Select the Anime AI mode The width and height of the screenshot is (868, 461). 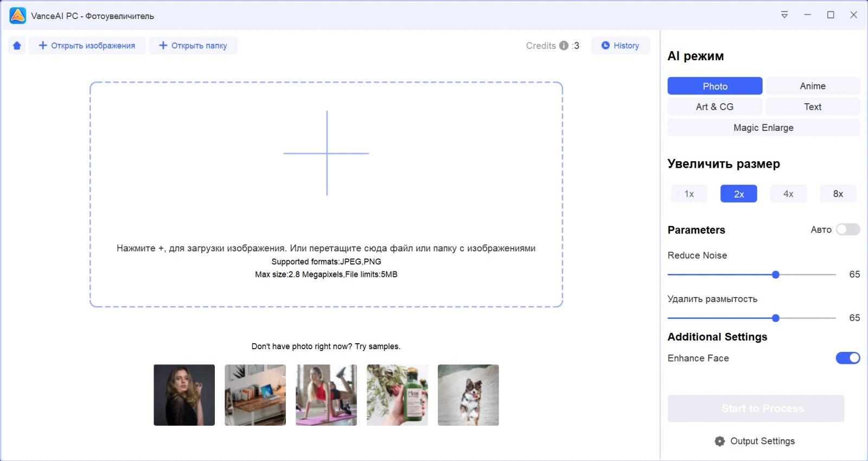(813, 86)
